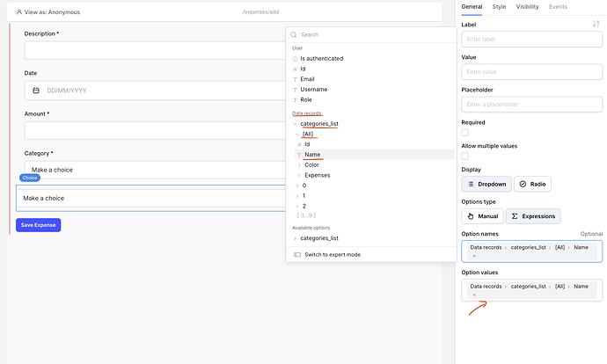Expand record index 1
Viewport: 607px width, 364px height.
[297, 196]
